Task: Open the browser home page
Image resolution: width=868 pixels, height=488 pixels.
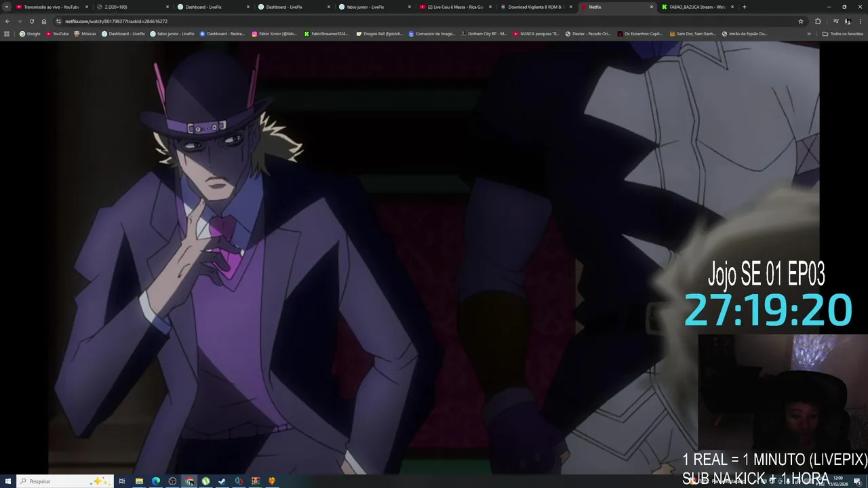Action: 44,21
